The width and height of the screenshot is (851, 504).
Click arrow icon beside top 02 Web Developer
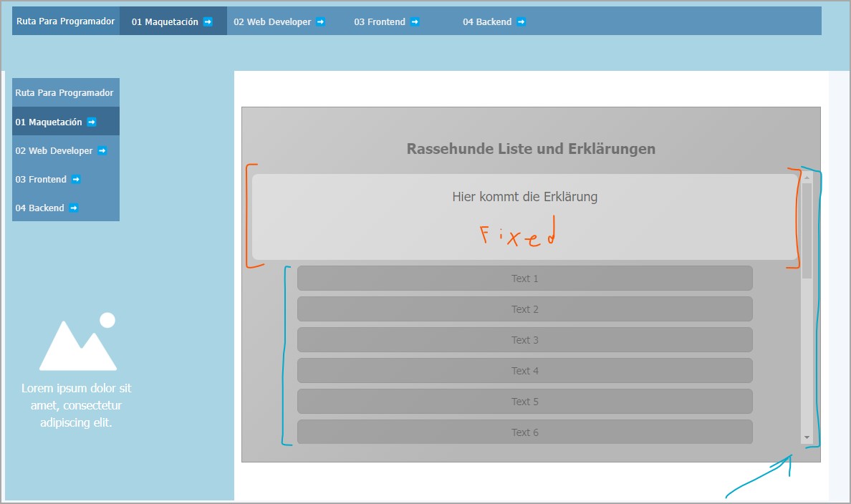click(320, 22)
